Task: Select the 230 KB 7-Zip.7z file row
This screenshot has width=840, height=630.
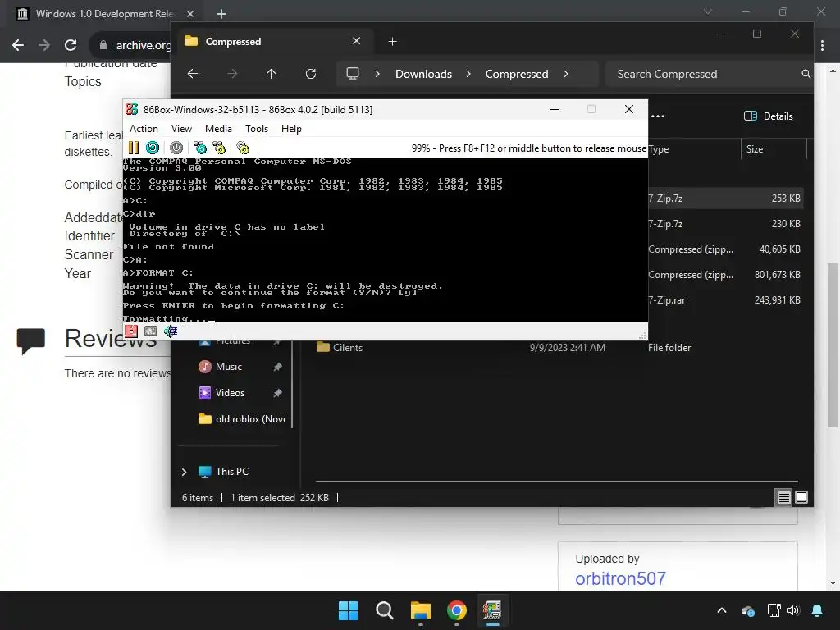Action: (x=726, y=224)
